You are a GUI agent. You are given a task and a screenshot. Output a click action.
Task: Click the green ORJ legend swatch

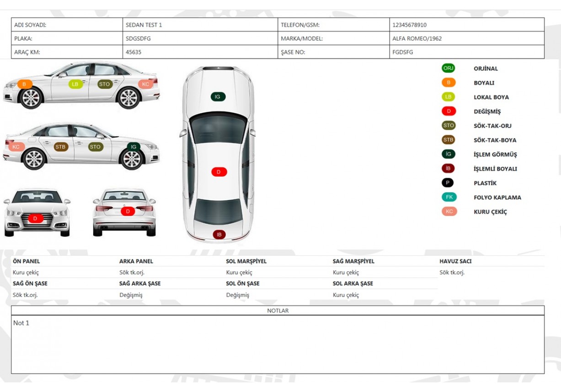pos(448,69)
